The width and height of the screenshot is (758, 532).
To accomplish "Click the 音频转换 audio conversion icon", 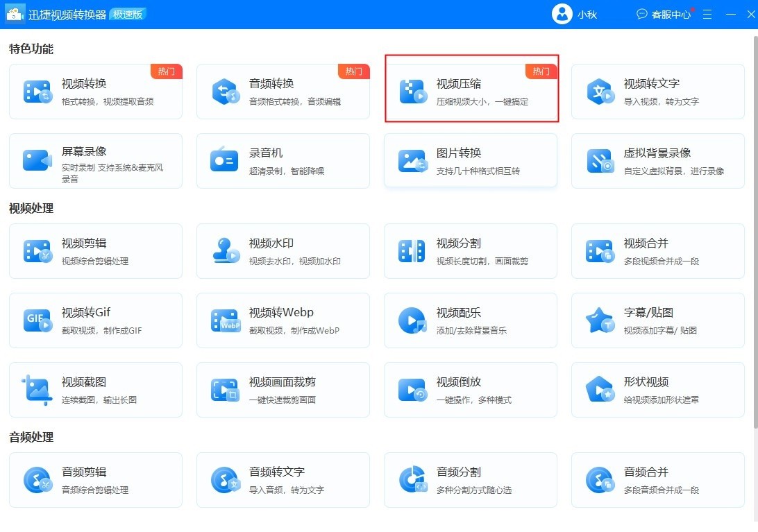I will pos(225,92).
